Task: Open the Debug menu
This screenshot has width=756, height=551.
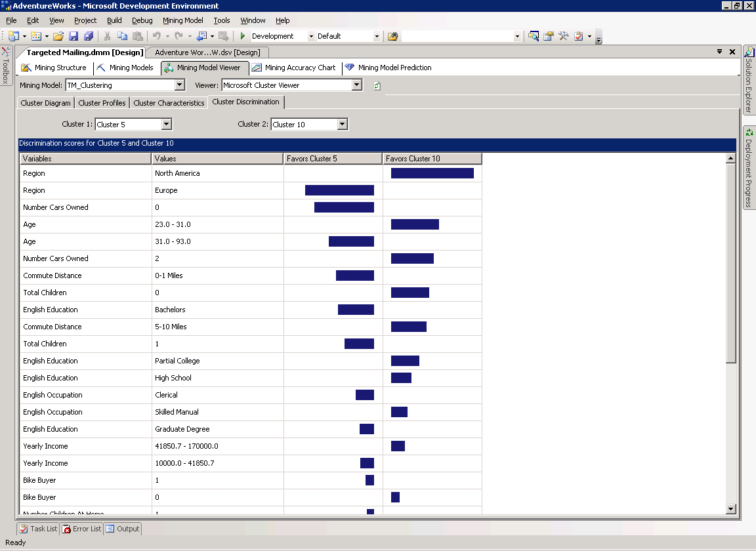Action: tap(142, 20)
